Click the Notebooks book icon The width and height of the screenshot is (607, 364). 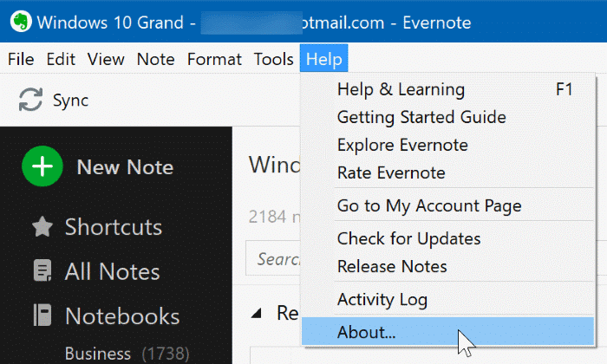[42, 315]
